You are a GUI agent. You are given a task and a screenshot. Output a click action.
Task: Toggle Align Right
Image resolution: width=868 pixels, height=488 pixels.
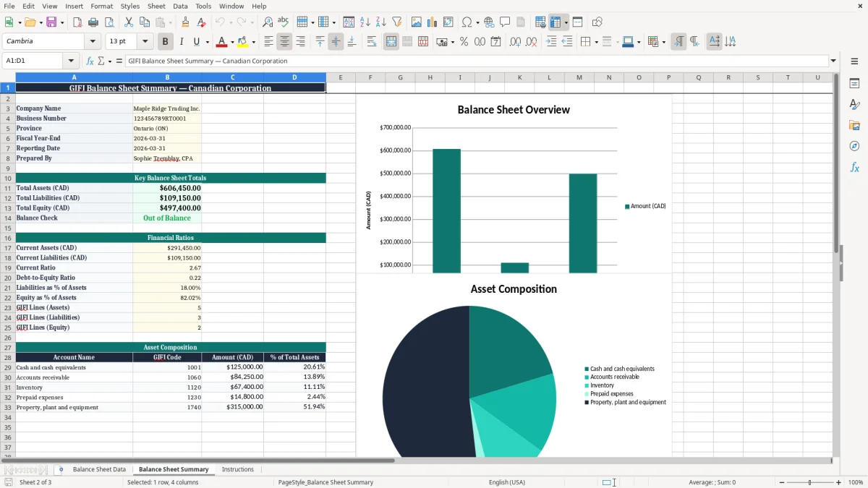pyautogui.click(x=300, y=42)
